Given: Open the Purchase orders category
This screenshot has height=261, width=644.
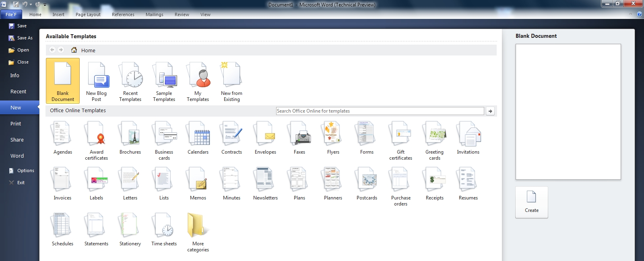Looking at the screenshot, I should (401, 187).
